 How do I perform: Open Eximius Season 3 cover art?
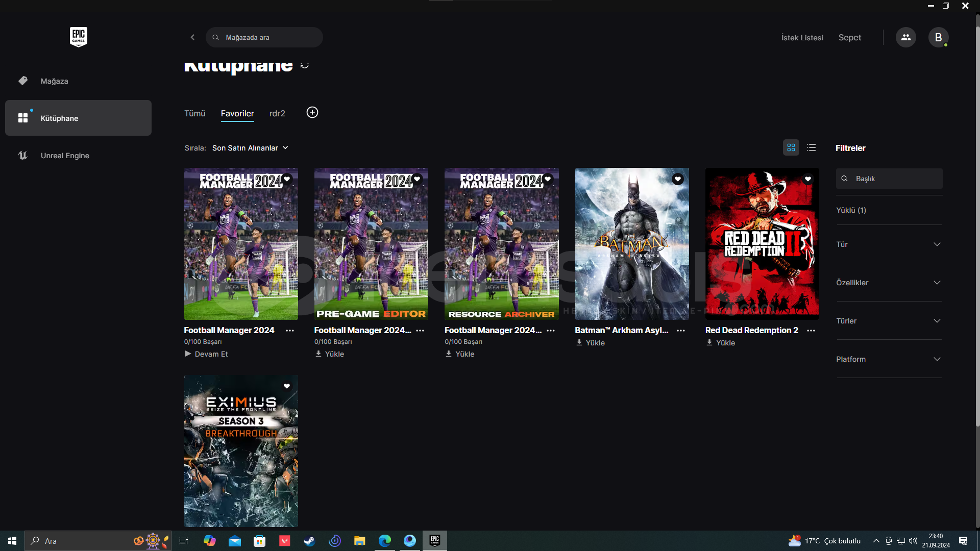tap(241, 451)
